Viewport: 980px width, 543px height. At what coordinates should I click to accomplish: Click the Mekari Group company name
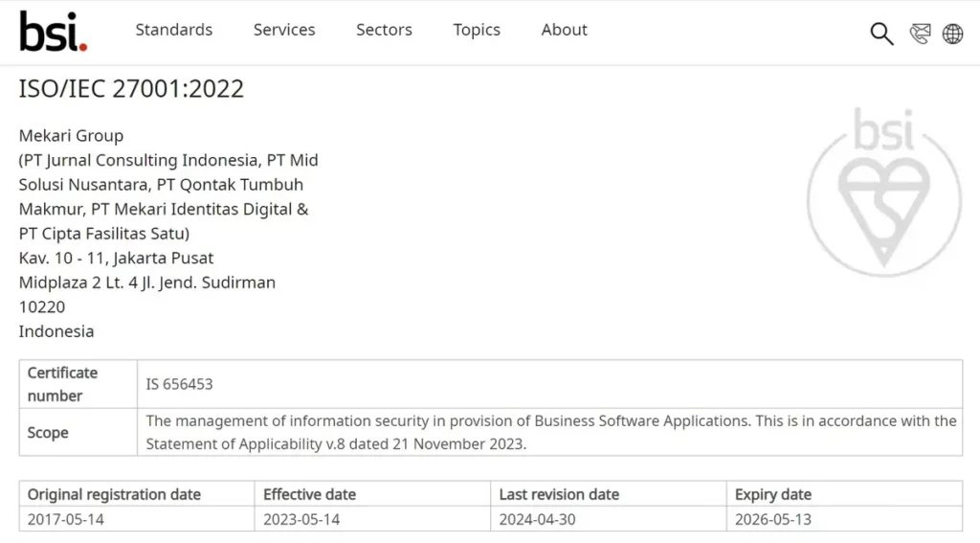pyautogui.click(x=71, y=136)
